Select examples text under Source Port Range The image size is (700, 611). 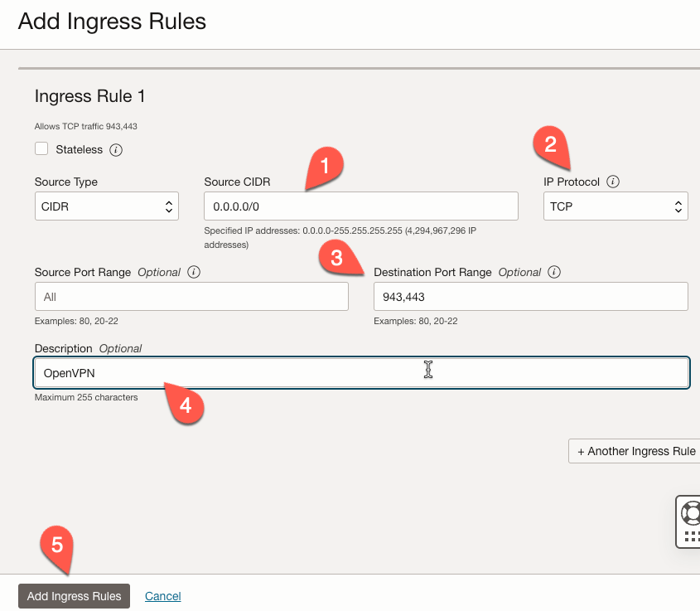76,321
